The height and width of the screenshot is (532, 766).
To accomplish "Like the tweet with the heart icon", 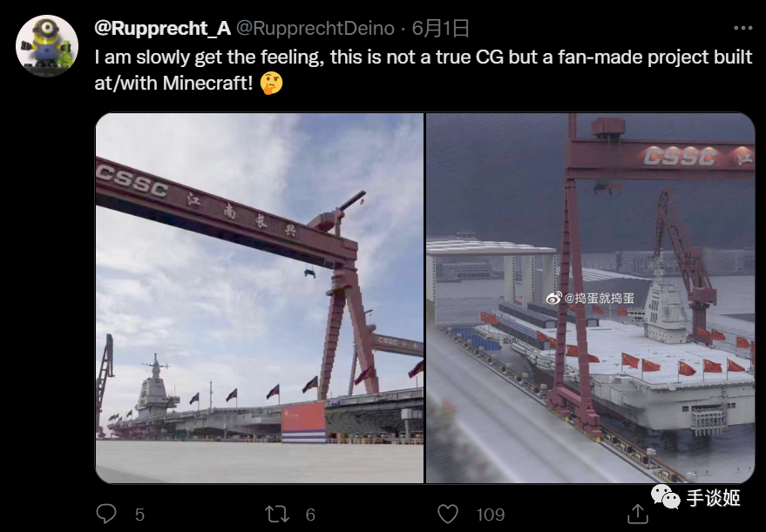I will (447, 514).
